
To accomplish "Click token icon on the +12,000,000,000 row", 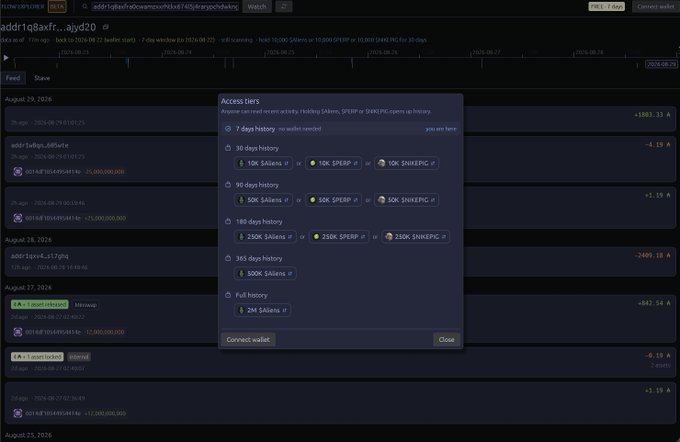I will click(x=18, y=413).
